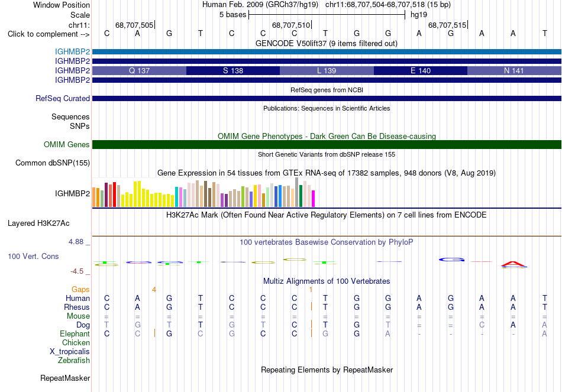Viewport: 562px width, 392px height.
Task: Select the Elephant alignment row label
Action: pos(75,333)
